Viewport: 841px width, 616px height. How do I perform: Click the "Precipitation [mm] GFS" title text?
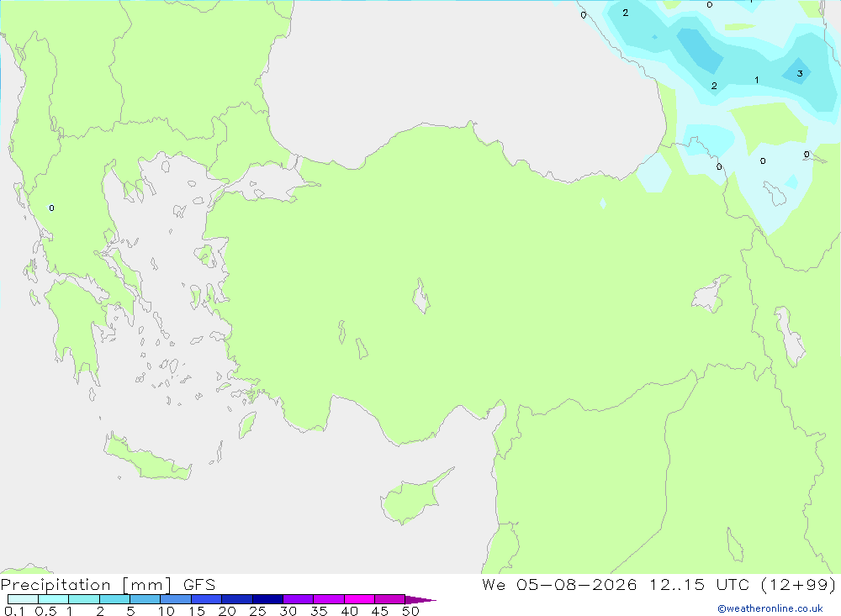(108, 585)
